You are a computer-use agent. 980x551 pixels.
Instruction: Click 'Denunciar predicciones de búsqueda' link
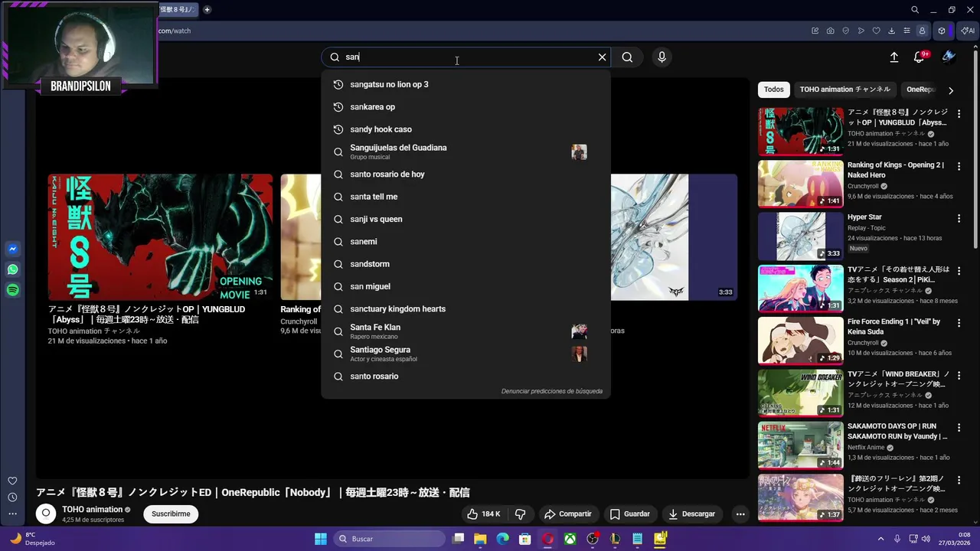(551, 391)
